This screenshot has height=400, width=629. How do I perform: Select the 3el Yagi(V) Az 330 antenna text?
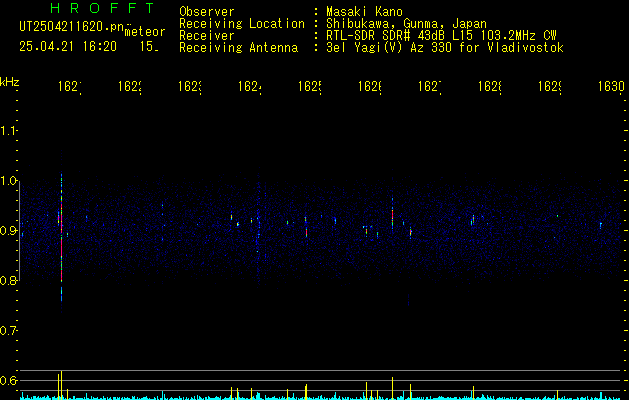[445, 48]
